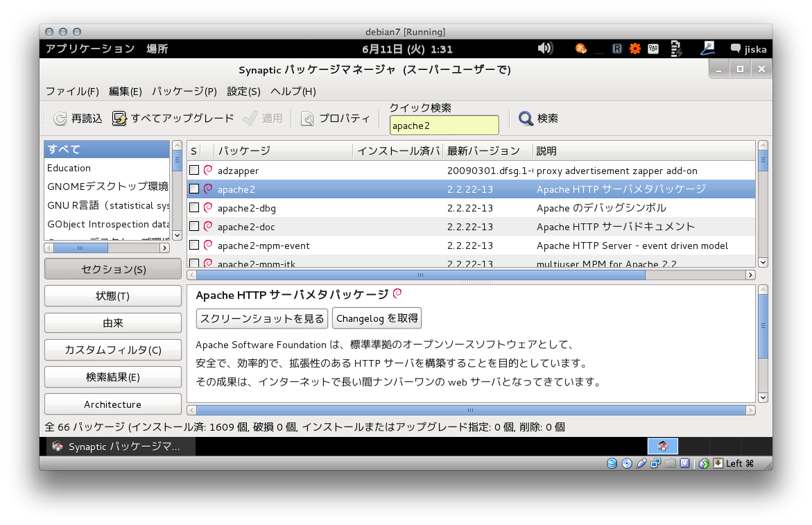This screenshot has height=525, width=812.
Task: Click the 由来 filter button
Action: click(113, 323)
